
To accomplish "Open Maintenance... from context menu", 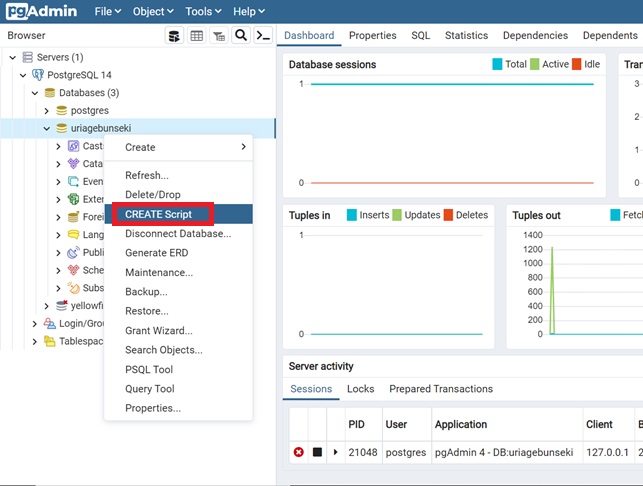I will pos(178,272).
